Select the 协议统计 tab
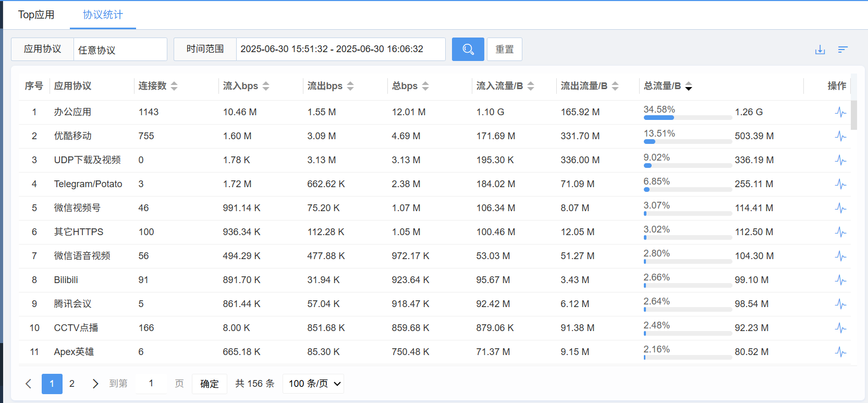The height and width of the screenshot is (403, 868). 103,15
